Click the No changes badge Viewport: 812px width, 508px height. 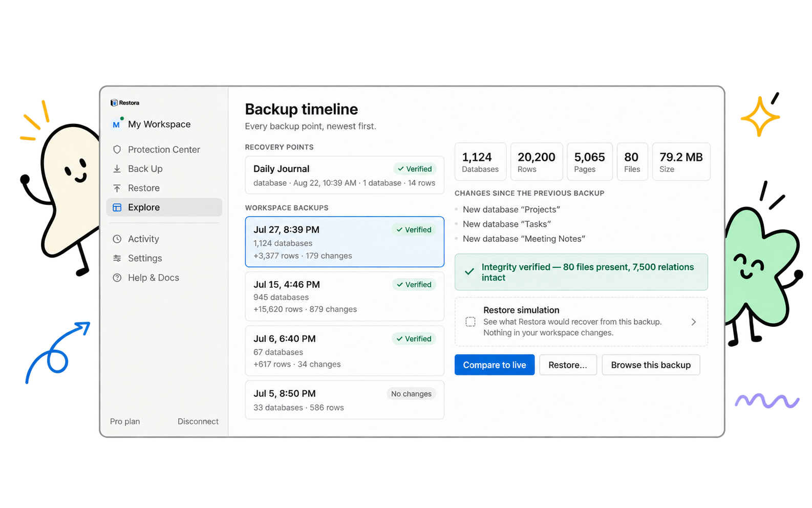click(411, 394)
